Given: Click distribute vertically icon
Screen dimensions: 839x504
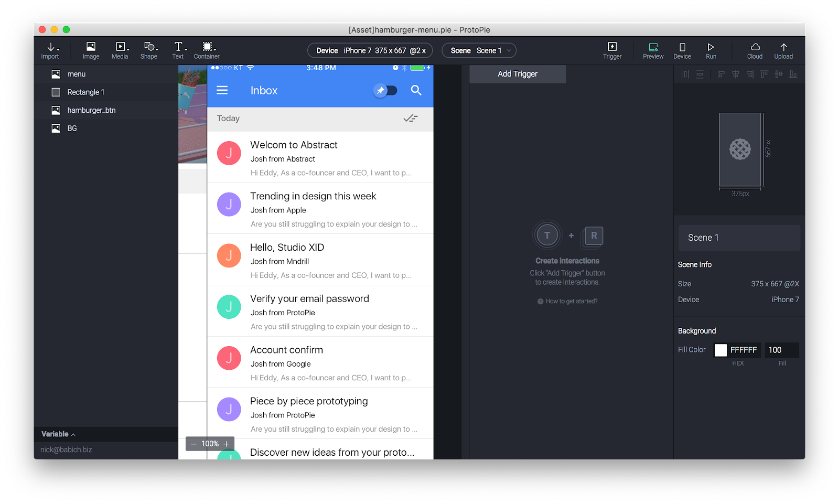Looking at the screenshot, I should point(700,74).
